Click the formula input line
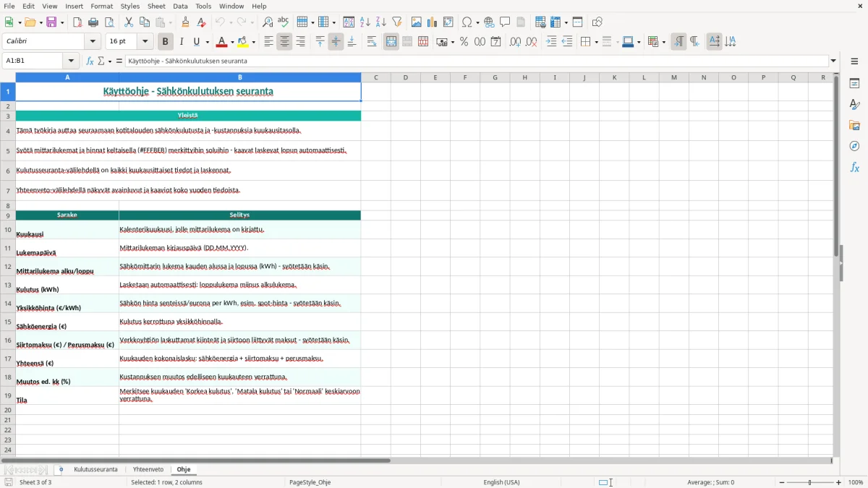This screenshot has width=868, height=488. [x=477, y=61]
